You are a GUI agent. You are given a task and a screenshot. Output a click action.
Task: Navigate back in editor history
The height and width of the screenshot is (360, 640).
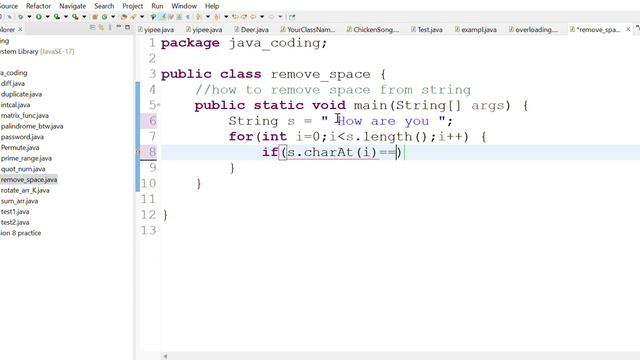coord(253,17)
